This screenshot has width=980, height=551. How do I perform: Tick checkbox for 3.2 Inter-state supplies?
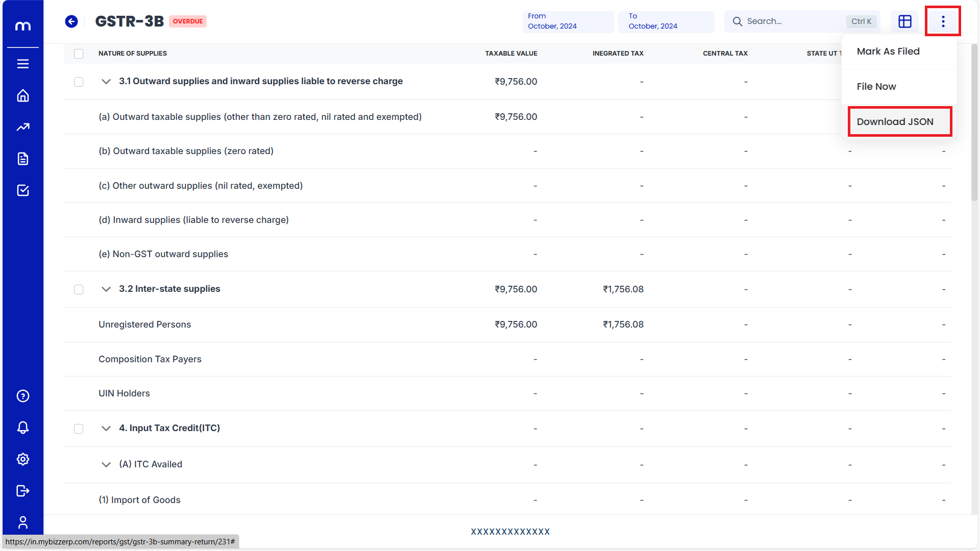(x=79, y=289)
